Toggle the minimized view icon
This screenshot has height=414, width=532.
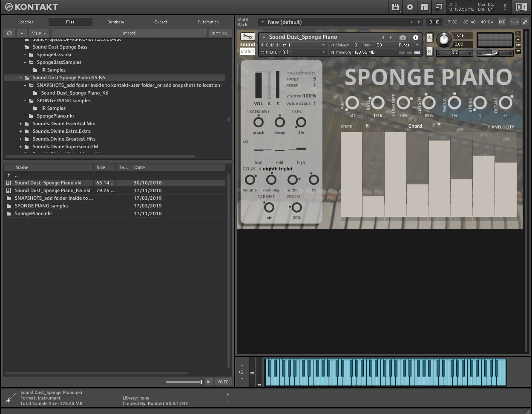pyautogui.click(x=438, y=7)
